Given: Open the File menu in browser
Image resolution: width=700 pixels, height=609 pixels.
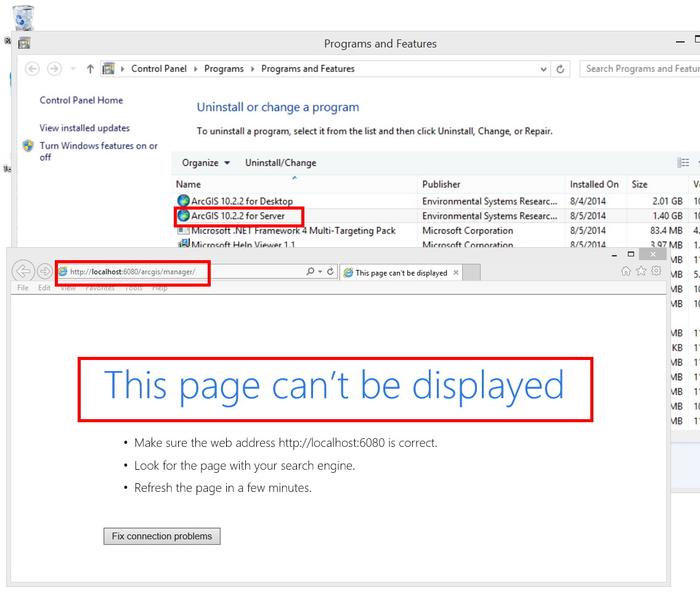Looking at the screenshot, I should tap(23, 288).
